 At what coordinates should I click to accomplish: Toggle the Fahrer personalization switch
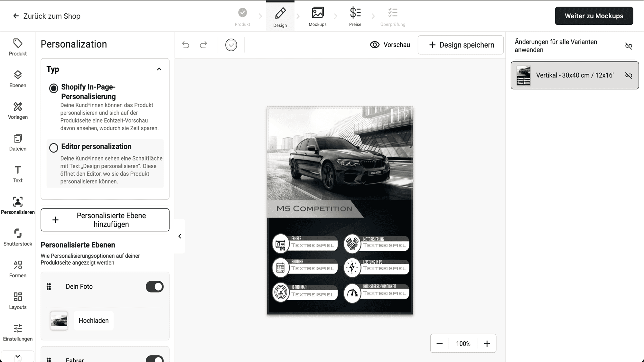(x=154, y=359)
